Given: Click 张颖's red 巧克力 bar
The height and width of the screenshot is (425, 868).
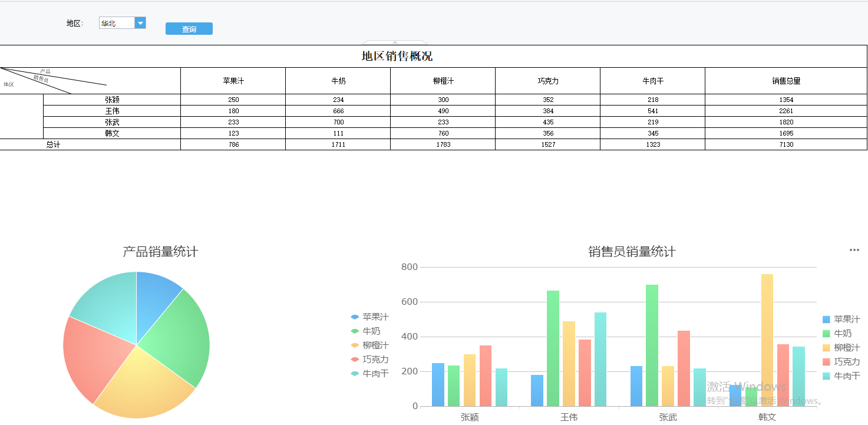Looking at the screenshot, I should [486, 375].
